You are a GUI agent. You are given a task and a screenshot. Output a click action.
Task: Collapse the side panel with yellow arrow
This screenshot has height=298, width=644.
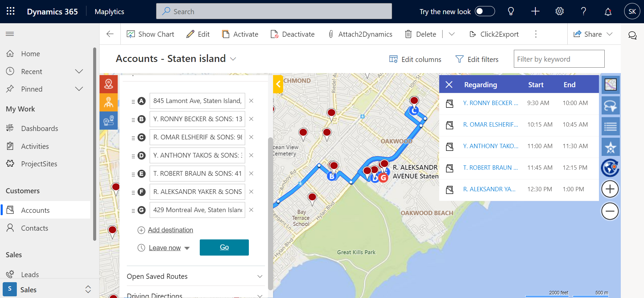[278, 84]
